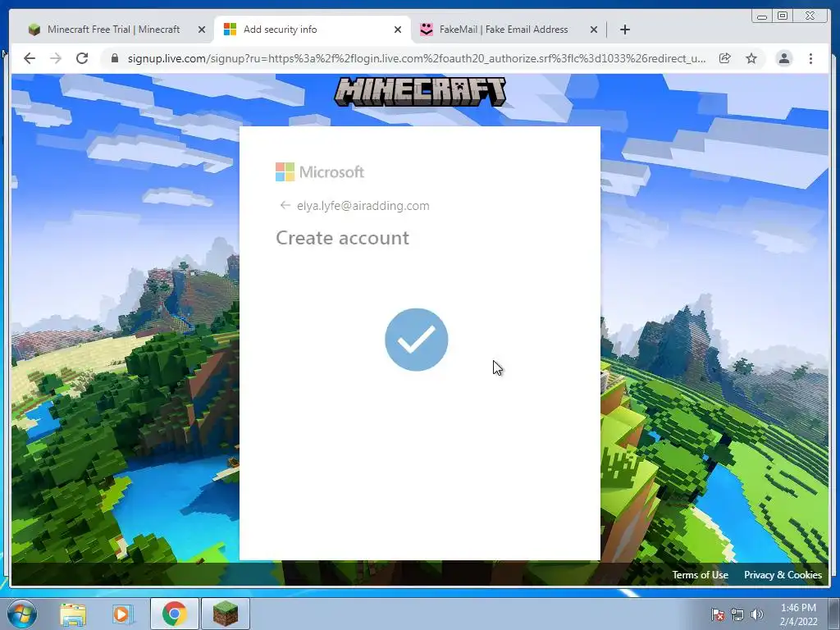Close the Add security info tab
840x630 pixels.
(398, 30)
